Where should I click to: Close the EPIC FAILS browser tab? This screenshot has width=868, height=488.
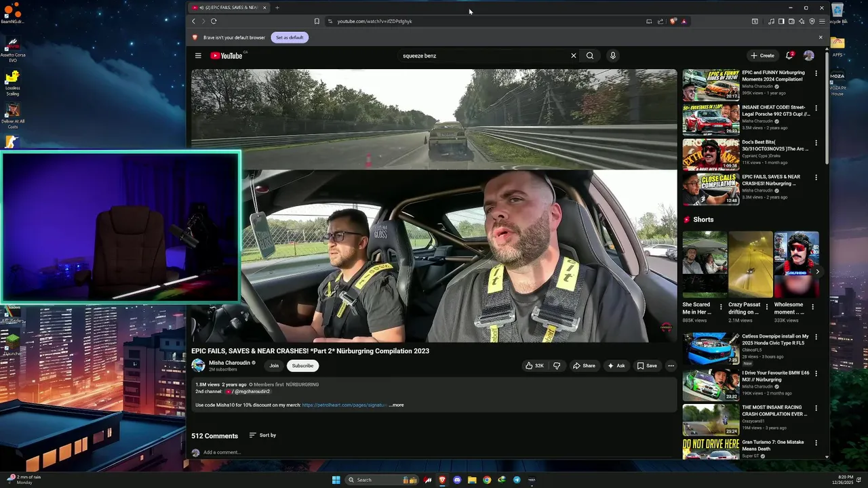tap(264, 7)
